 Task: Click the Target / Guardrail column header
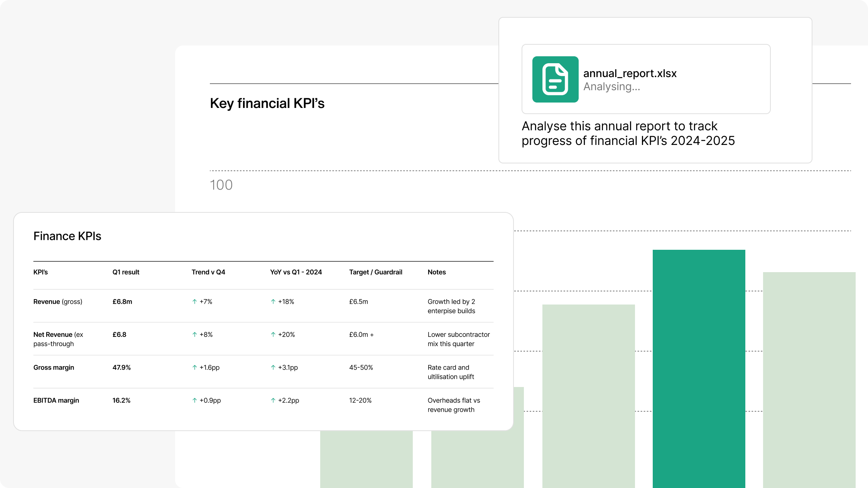(x=375, y=272)
